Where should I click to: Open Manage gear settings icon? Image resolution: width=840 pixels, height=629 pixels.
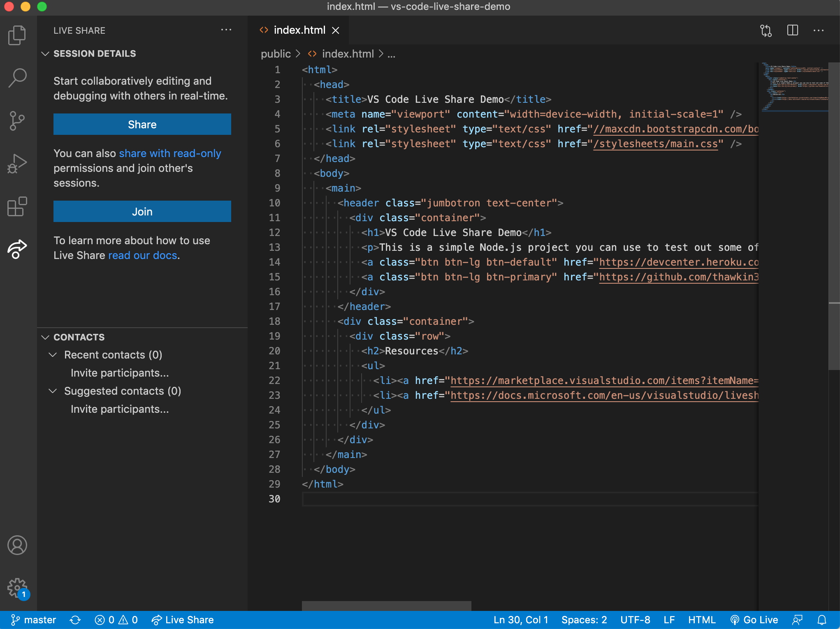point(17,588)
